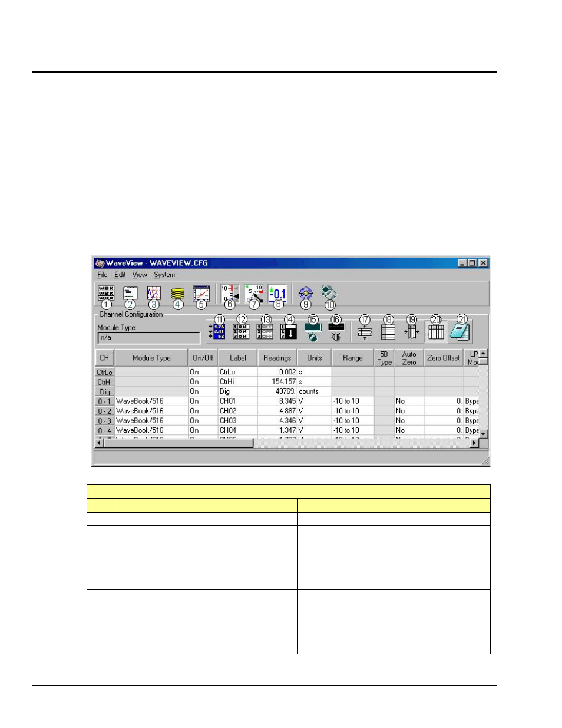Viewport: 562px width, 728px height.
Task: Click the counts units cell
Action: pyautogui.click(x=315, y=391)
